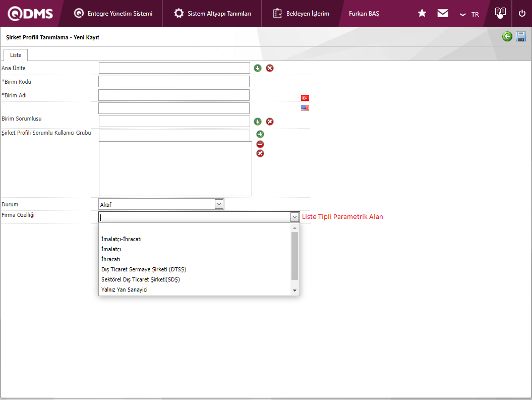Switch to the Liste tab
The height and width of the screenshot is (400, 532).
pyautogui.click(x=16, y=55)
